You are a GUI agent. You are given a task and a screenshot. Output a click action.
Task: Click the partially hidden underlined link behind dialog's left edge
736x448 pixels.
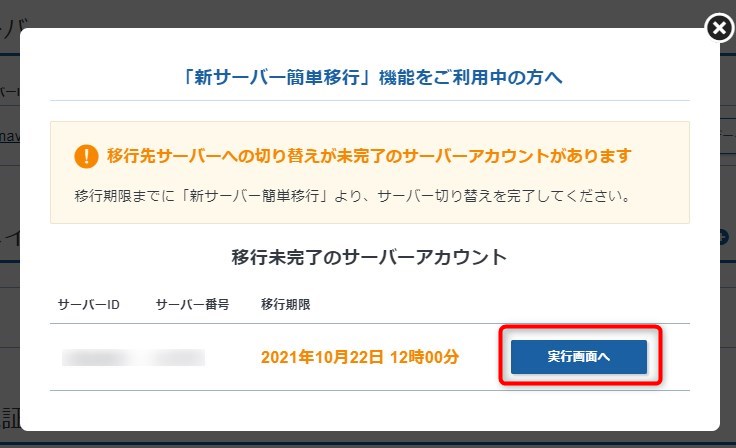(9, 136)
